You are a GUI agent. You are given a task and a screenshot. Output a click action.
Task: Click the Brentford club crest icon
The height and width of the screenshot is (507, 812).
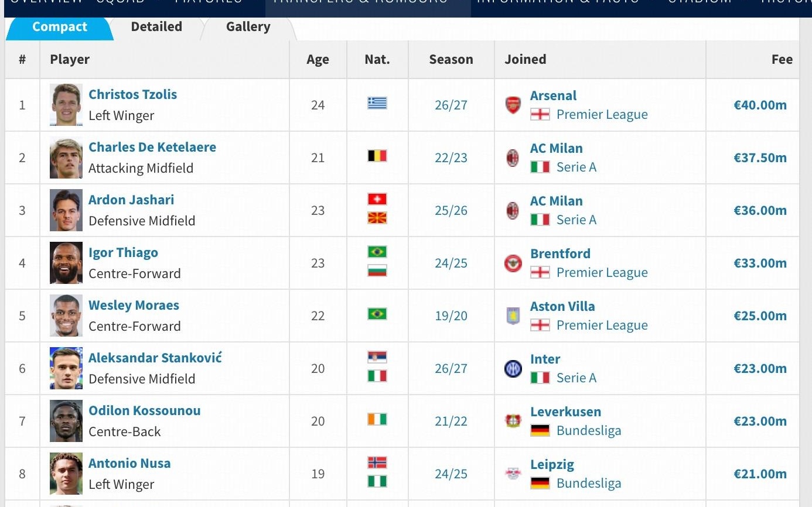coord(513,263)
